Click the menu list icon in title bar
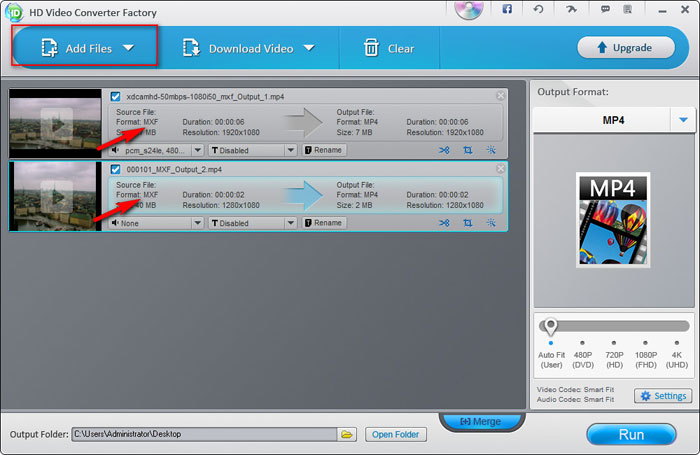Viewport: 700px width, 455px height. (x=628, y=9)
